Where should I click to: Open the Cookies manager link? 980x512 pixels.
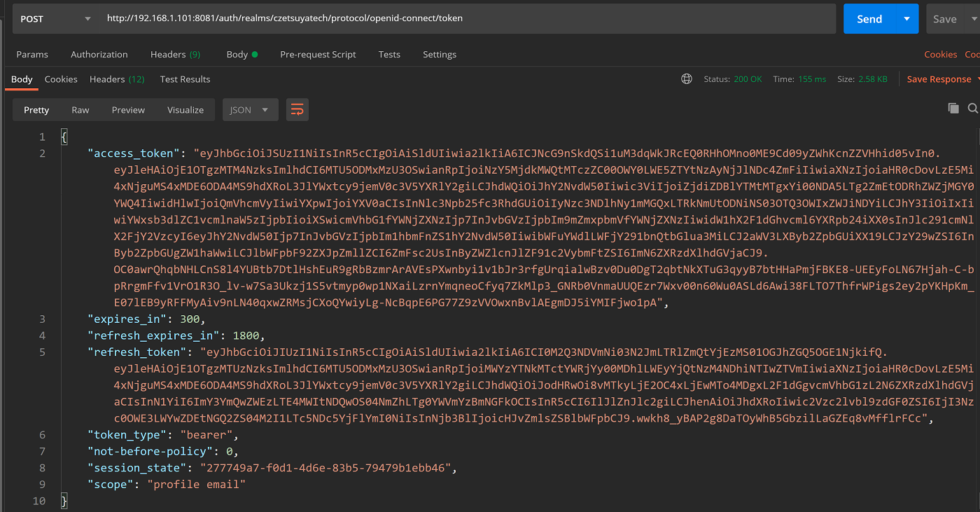(x=940, y=54)
